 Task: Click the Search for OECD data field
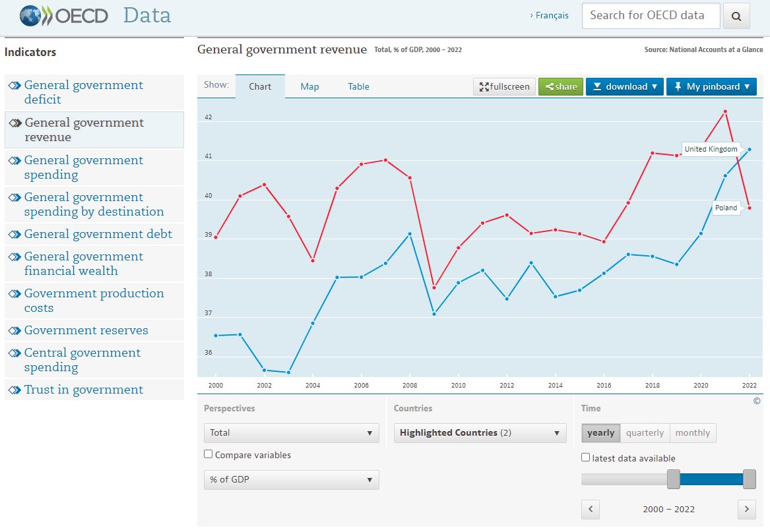[x=651, y=16]
